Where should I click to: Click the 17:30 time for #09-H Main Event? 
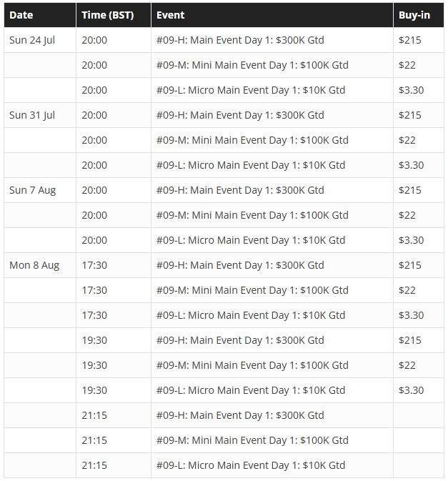[x=94, y=265]
